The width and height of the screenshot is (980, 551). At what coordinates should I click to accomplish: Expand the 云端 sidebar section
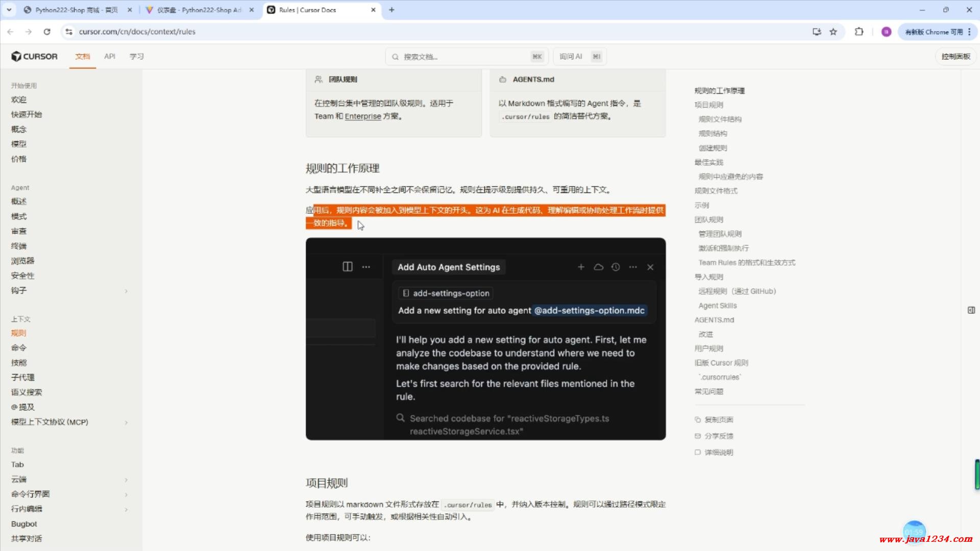coord(126,480)
